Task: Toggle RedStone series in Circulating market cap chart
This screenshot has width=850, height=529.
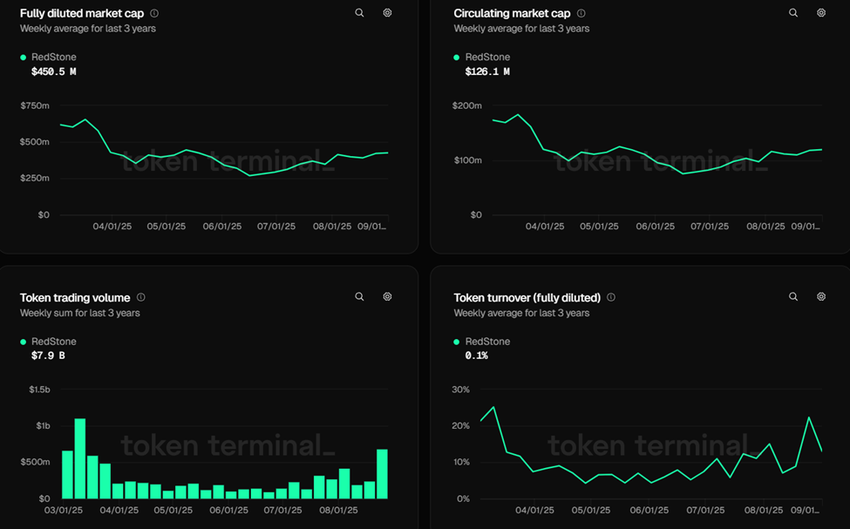Action: (x=487, y=58)
